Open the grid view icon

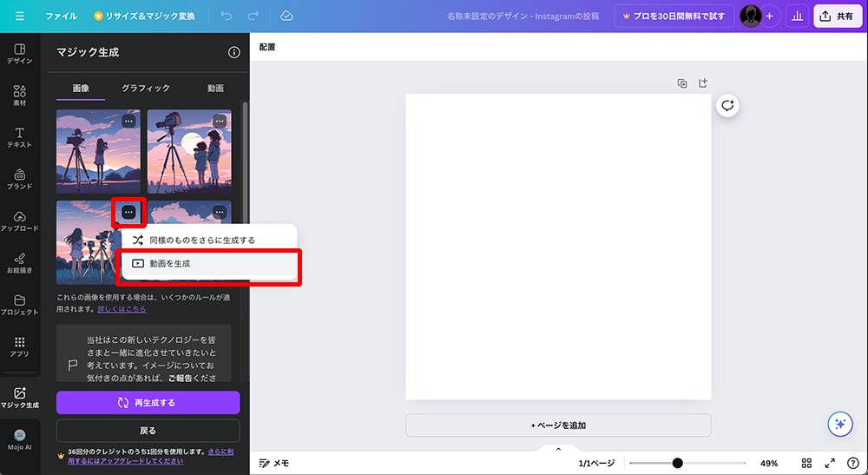806,464
